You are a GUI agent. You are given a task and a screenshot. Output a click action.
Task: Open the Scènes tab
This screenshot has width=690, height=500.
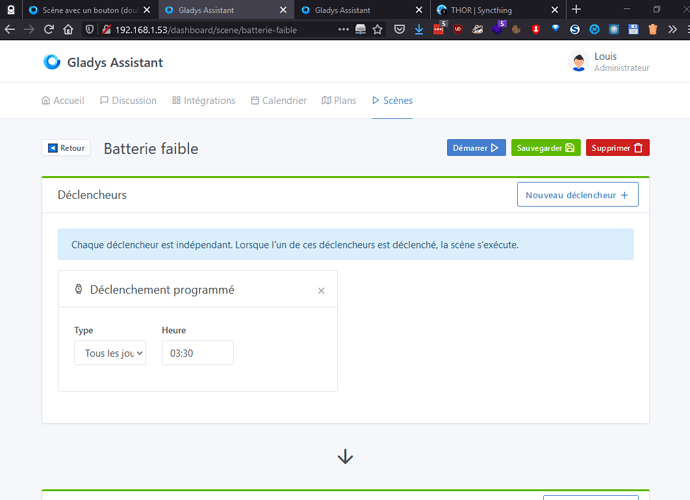[392, 100]
